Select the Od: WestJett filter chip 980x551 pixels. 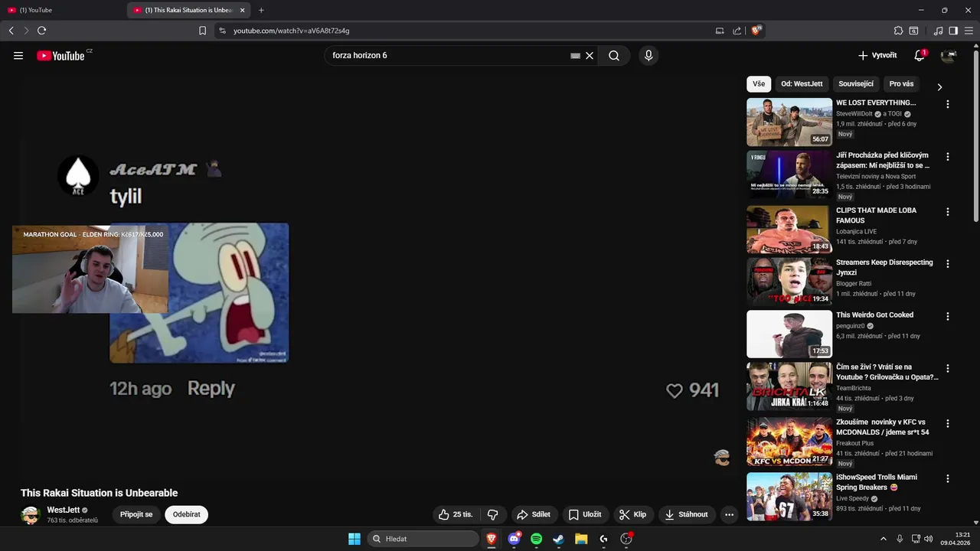(802, 84)
